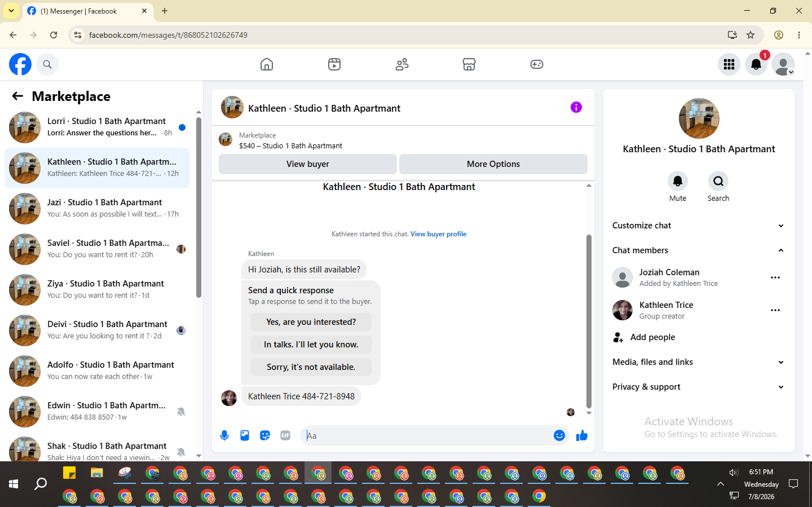This screenshot has height=507, width=812.
Task: Go to Facebook Home feed icon
Action: pyautogui.click(x=267, y=64)
